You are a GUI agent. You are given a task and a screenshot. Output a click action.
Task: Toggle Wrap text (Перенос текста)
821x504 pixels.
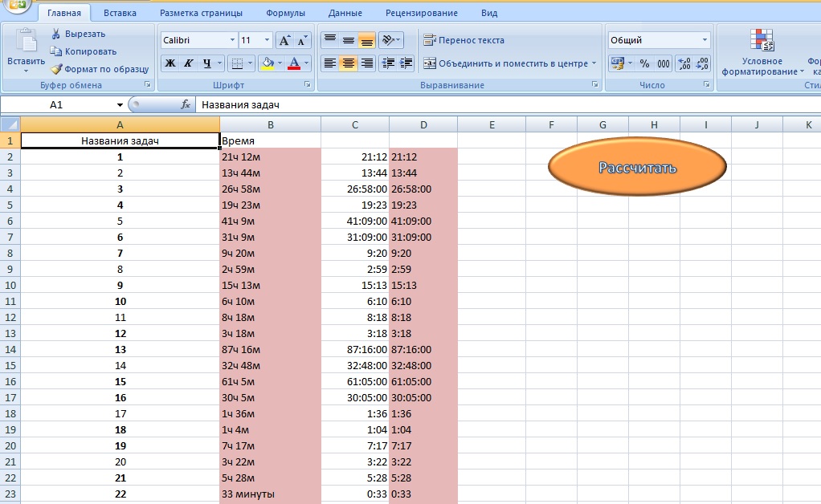(464, 40)
